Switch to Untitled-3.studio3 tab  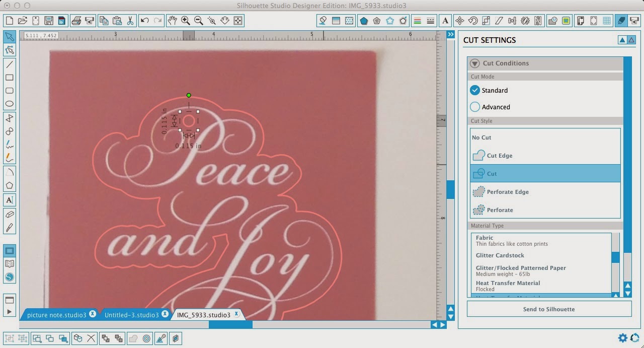click(x=131, y=315)
